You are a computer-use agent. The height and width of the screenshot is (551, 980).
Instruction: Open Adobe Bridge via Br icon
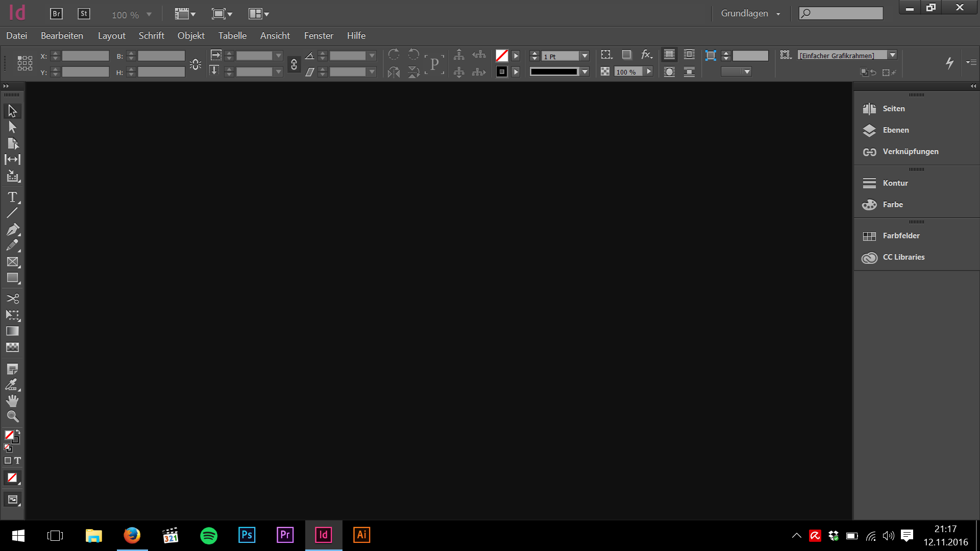pos(56,14)
